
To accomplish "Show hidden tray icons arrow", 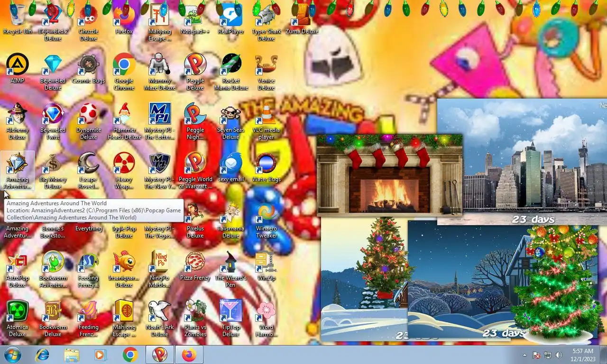I will tap(524, 355).
